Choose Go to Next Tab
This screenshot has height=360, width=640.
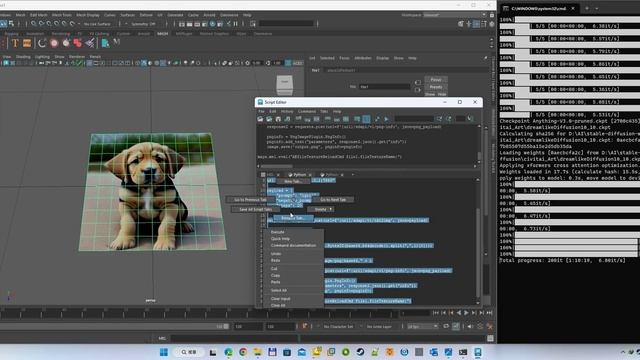[x=333, y=200]
